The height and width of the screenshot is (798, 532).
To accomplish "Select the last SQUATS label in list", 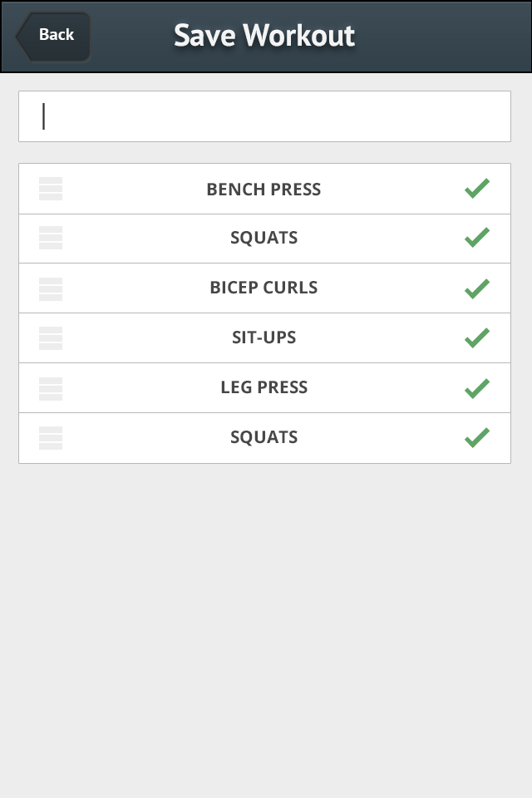I will tap(264, 437).
